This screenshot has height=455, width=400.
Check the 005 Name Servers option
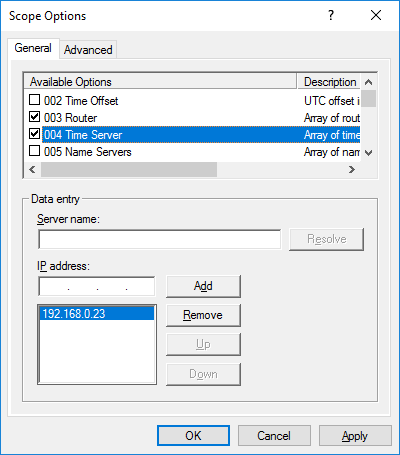34,151
